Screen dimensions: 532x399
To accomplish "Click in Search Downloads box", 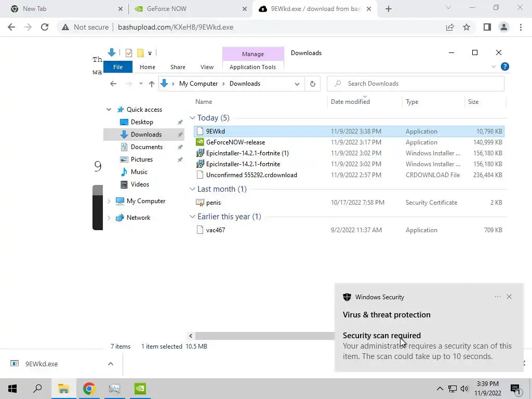I will (x=415, y=84).
